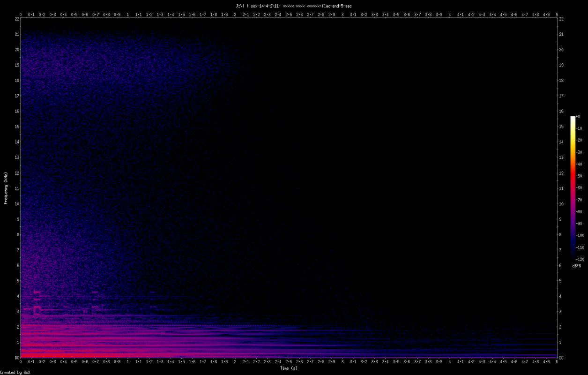Click '3' on the left frequency axis

(18, 312)
